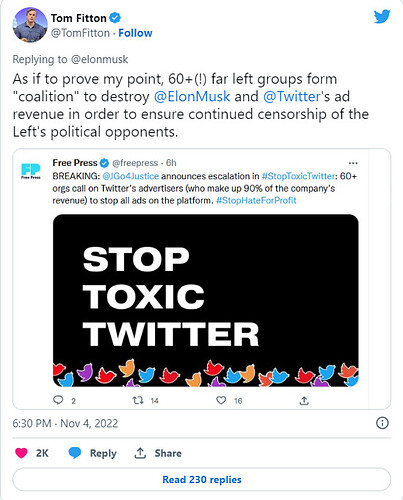Share the quoted tweet via upload icon
Image resolution: width=403 pixels, height=500 pixels.
[304, 400]
